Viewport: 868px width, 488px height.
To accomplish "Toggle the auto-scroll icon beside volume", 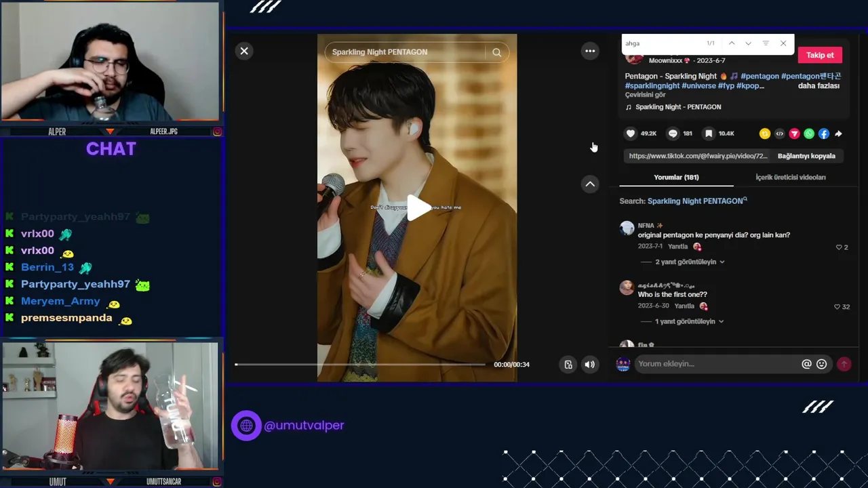I will pyautogui.click(x=568, y=365).
